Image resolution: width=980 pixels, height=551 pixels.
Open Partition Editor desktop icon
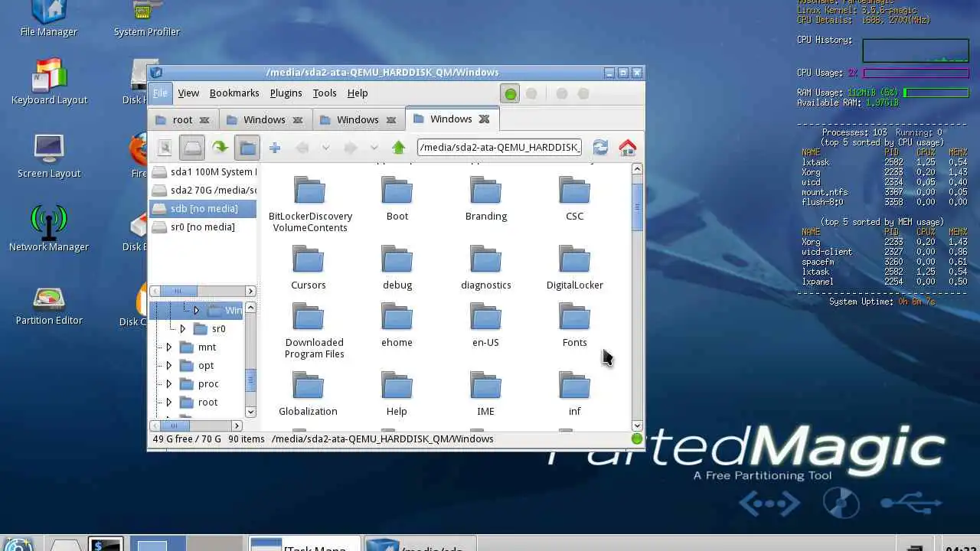(49, 305)
